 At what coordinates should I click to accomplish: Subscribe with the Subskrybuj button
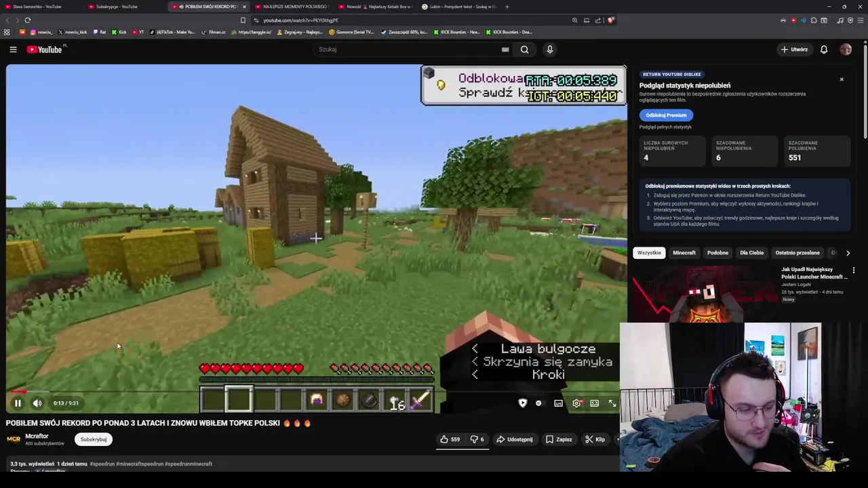[94, 439]
